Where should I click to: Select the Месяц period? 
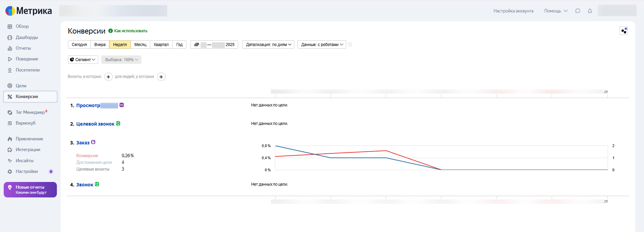tap(140, 44)
